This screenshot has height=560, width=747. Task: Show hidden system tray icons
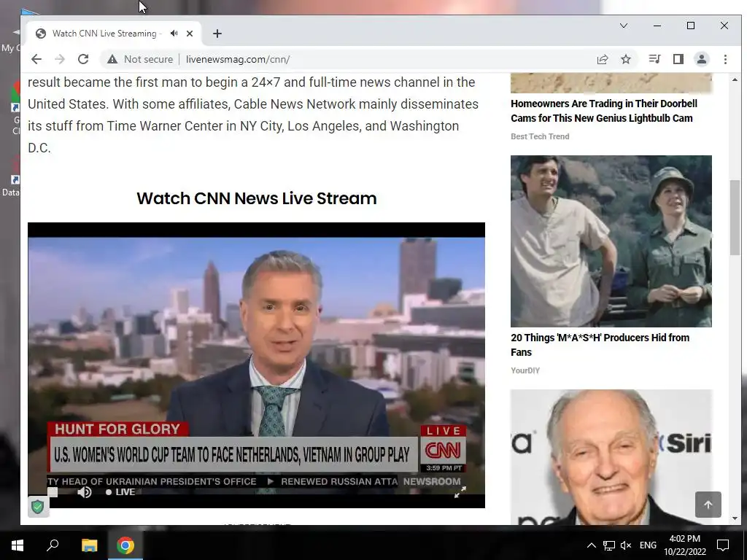[x=591, y=545]
